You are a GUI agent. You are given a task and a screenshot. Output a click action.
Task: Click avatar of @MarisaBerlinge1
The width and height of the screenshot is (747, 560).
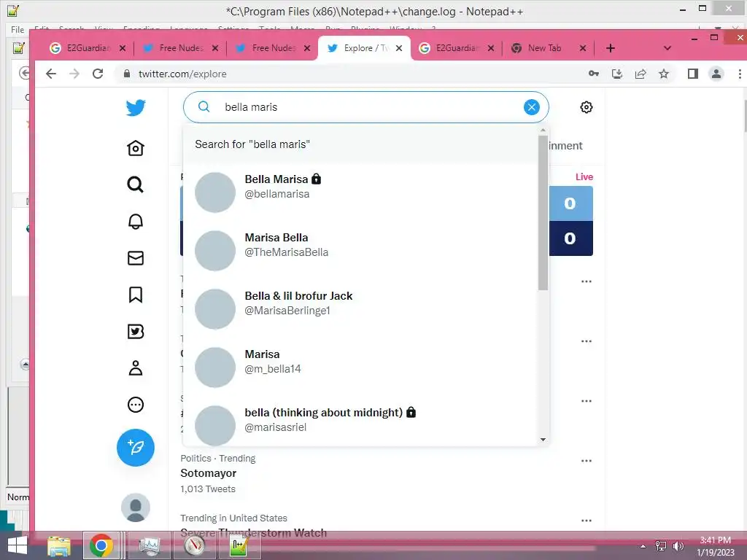(x=215, y=309)
